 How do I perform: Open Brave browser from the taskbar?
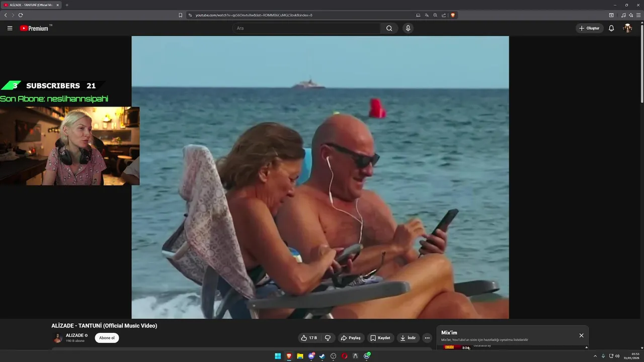click(x=289, y=356)
